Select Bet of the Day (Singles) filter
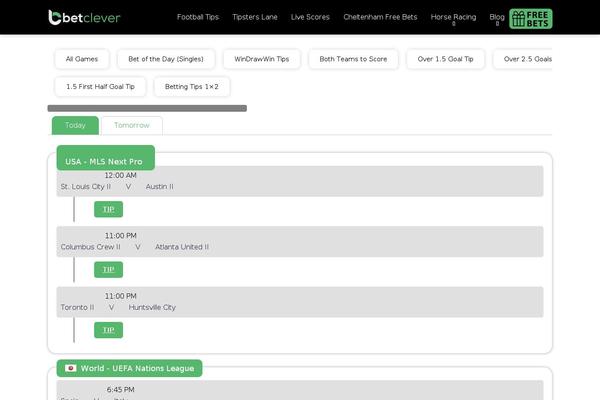 [x=166, y=59]
